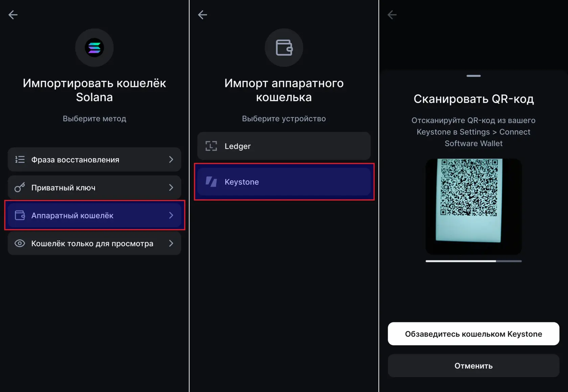This screenshot has width=568, height=392.
Task: Tap the eye icon beside Кошелёк только для просмотра
Action: click(20, 244)
